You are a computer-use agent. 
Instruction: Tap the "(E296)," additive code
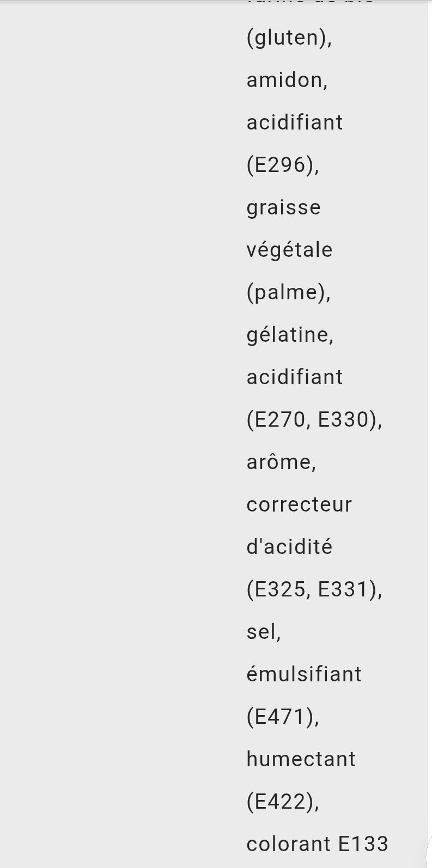point(283,165)
